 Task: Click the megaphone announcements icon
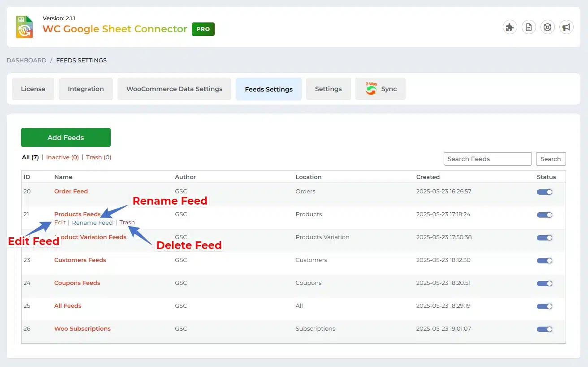[x=566, y=27]
